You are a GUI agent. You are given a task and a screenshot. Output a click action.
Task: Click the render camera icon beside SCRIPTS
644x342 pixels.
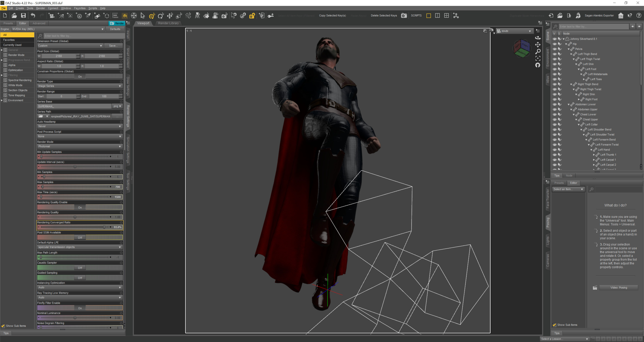click(404, 15)
